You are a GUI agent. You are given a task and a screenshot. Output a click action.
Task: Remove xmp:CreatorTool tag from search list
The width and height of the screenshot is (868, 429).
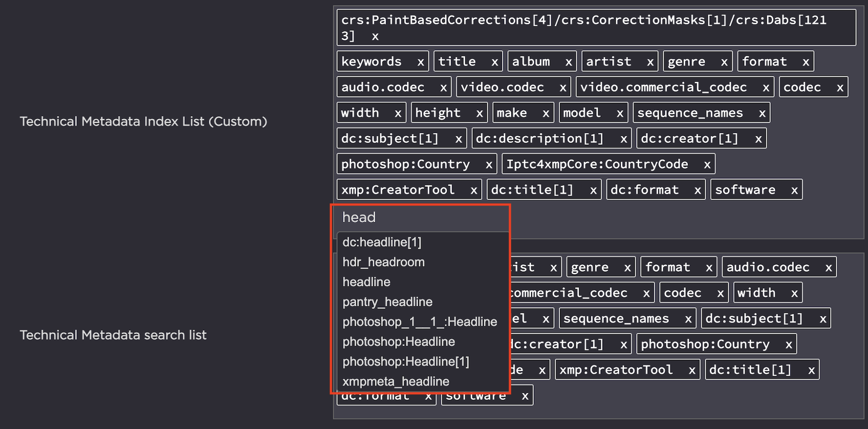692,371
